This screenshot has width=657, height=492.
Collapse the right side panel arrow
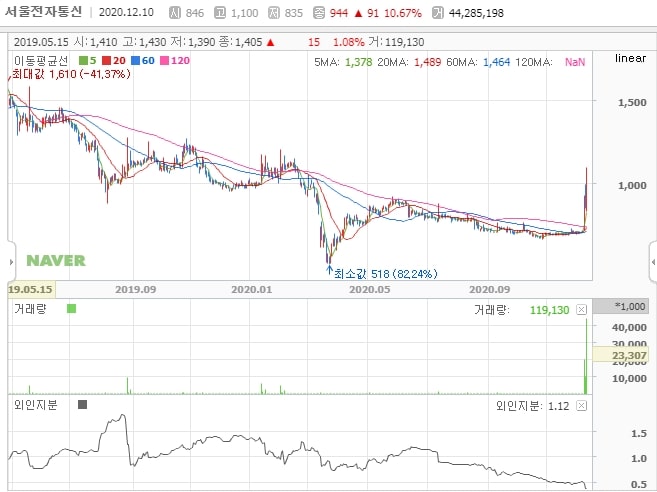[x=653, y=262]
